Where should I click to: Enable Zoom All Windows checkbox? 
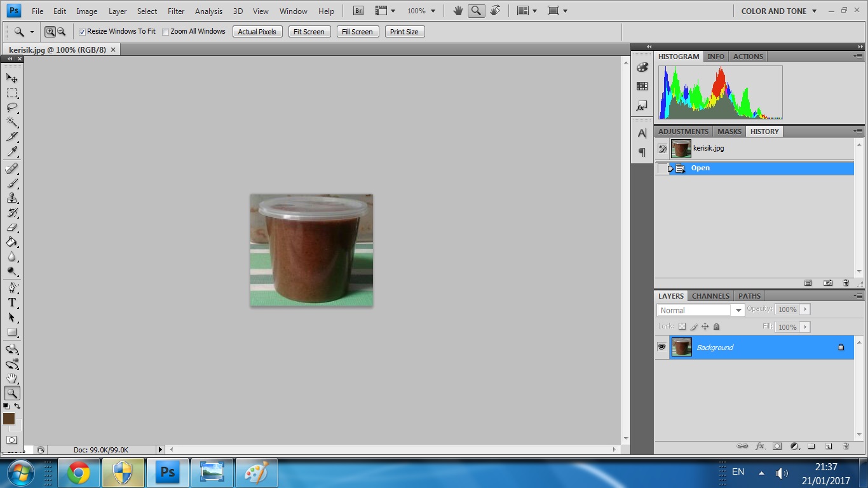(166, 32)
